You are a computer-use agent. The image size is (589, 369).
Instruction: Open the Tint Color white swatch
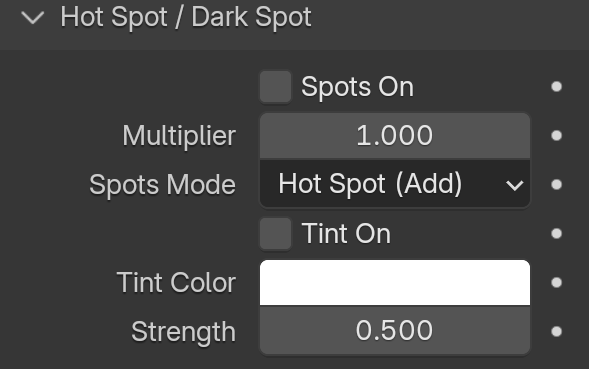click(395, 283)
